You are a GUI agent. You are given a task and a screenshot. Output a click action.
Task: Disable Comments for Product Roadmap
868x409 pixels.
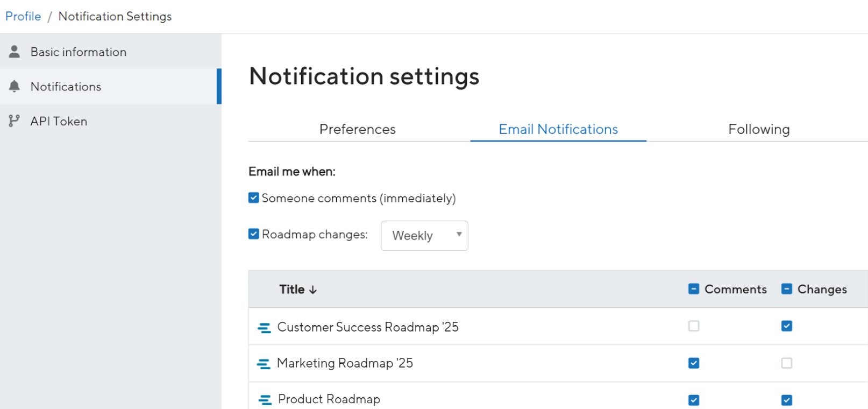pos(694,400)
